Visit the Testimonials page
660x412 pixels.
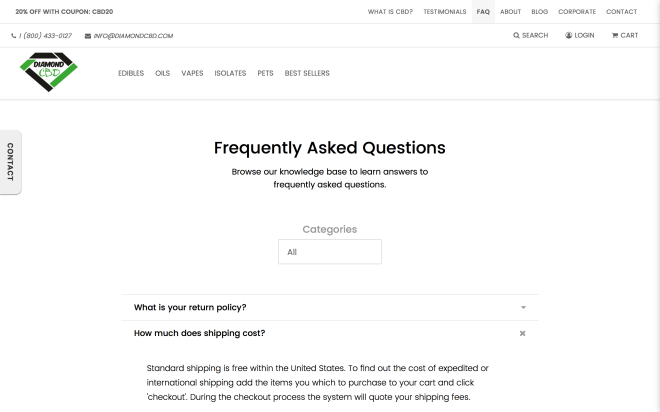[445, 12]
